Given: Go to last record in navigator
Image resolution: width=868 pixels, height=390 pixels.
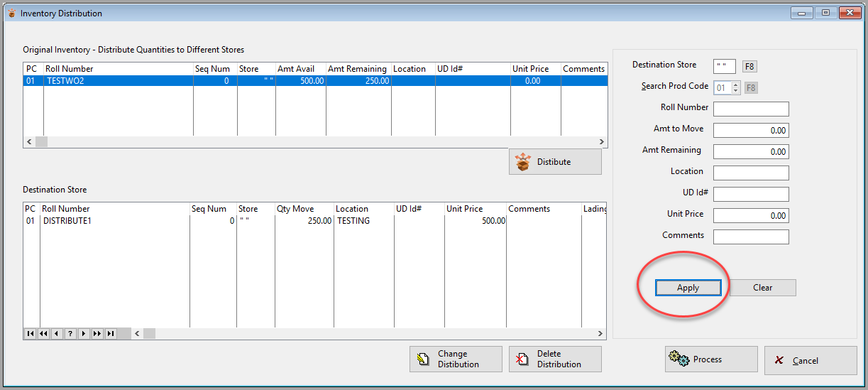Looking at the screenshot, I should click(x=111, y=333).
